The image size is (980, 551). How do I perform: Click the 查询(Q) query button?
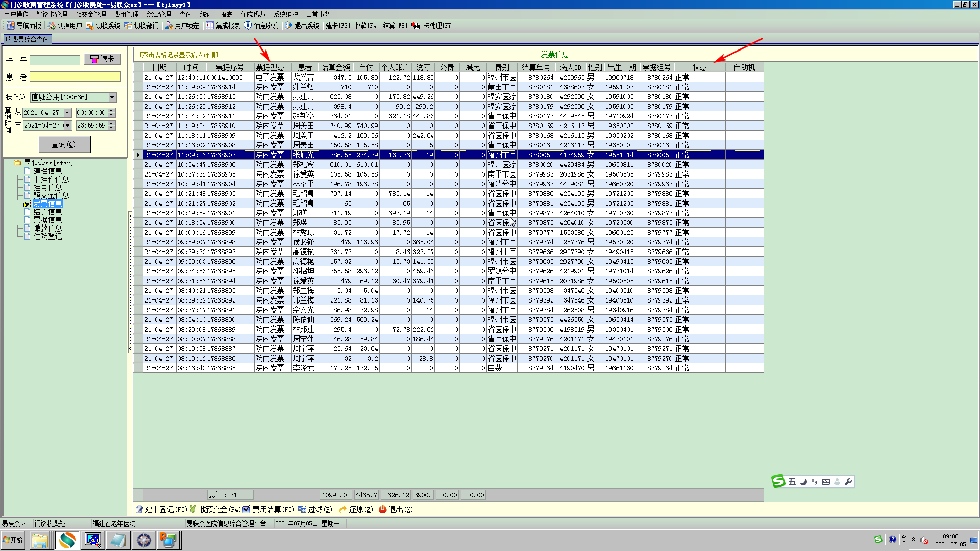click(64, 145)
